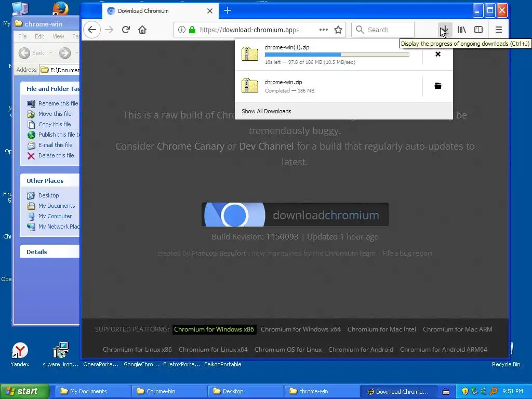Cancel the chrome-win(1).zip download
The image size is (532, 399).
(437, 54)
